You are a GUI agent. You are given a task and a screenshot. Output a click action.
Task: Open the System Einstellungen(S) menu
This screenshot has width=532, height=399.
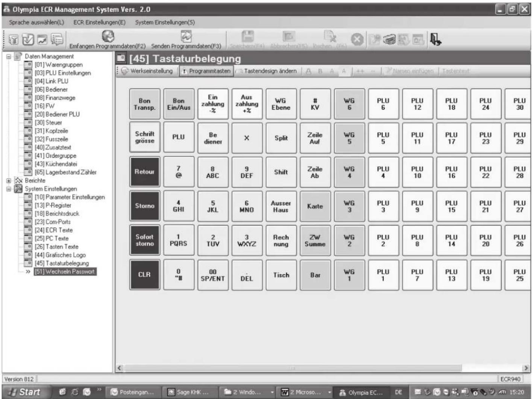pyautogui.click(x=165, y=22)
